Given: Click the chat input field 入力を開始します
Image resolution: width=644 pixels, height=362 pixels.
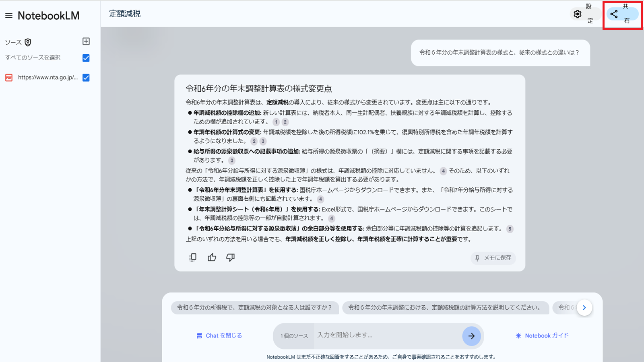Looking at the screenshot, I should [382, 335].
